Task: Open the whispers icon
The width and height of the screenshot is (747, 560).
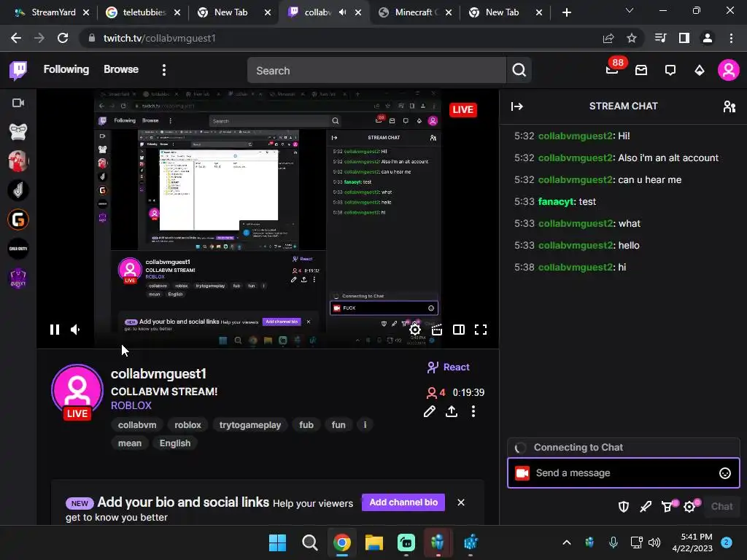Action: point(670,71)
